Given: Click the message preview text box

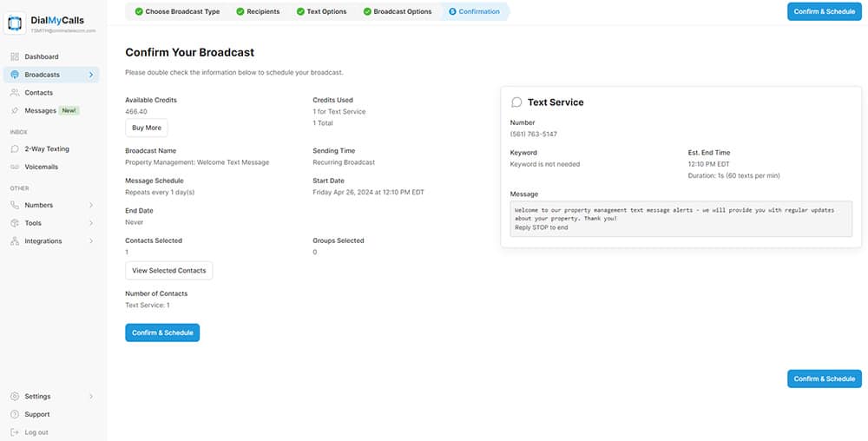Looking at the screenshot, I should pyautogui.click(x=681, y=218).
